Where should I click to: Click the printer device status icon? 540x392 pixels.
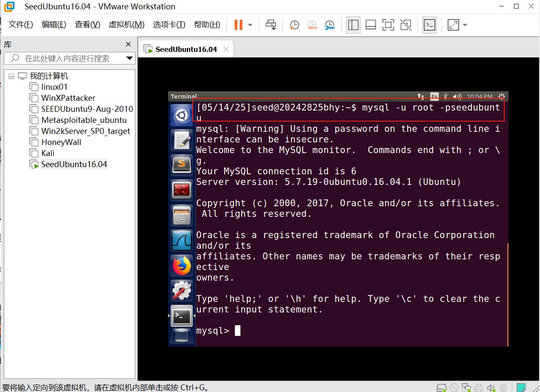(x=479, y=387)
